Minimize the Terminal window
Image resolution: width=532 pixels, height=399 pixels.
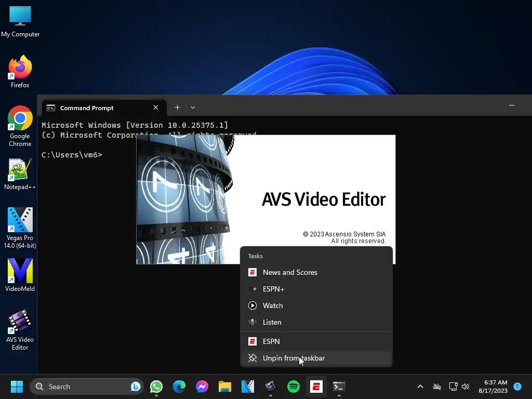click(512, 105)
